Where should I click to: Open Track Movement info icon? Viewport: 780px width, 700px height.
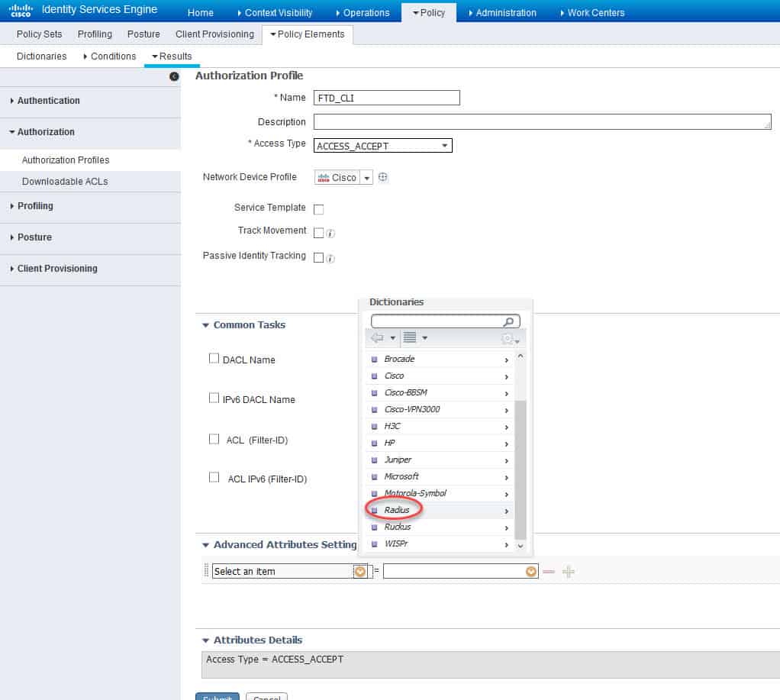330,234
